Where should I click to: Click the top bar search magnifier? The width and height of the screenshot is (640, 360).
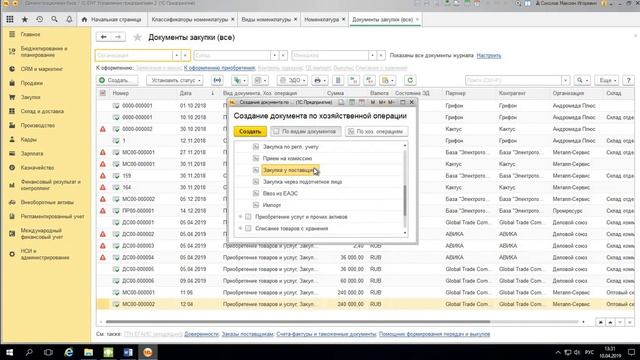[54, 19]
